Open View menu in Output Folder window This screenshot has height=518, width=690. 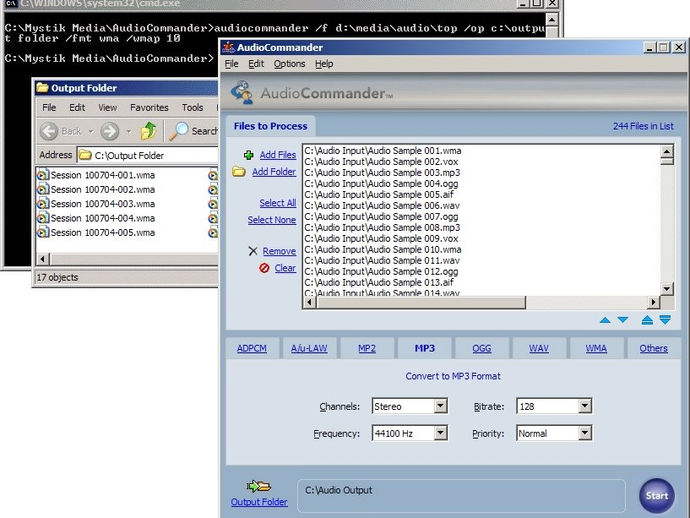(x=107, y=107)
